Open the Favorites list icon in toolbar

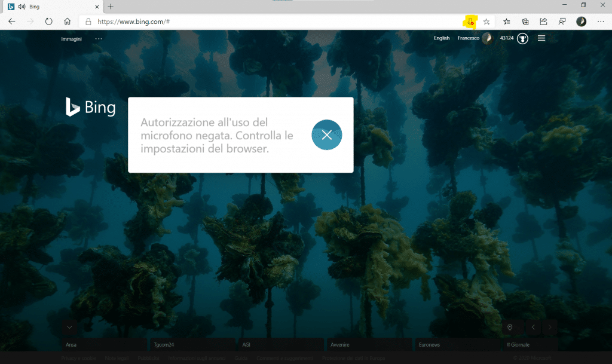pos(507,22)
